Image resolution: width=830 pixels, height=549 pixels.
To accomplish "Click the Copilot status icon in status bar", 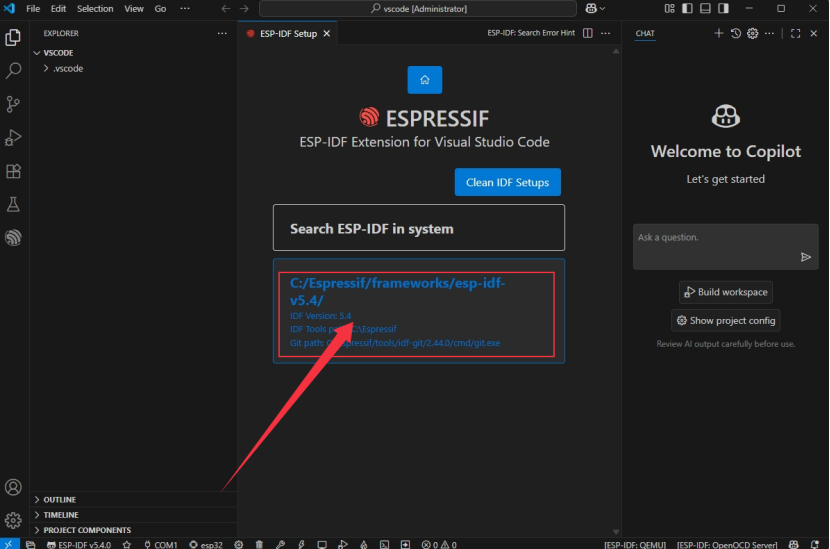I will coord(793,544).
